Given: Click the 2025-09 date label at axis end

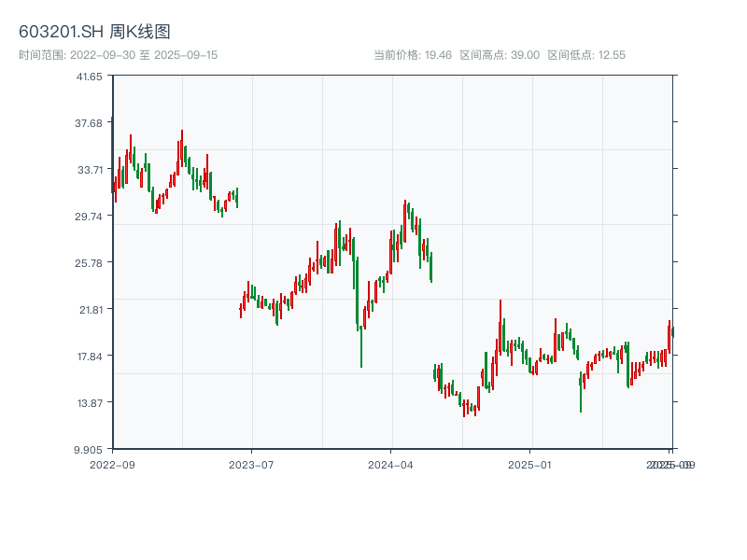Looking at the screenshot, I should 671,464.
